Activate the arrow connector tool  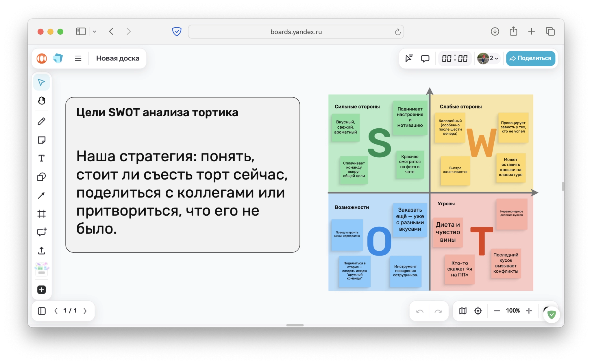pos(42,195)
